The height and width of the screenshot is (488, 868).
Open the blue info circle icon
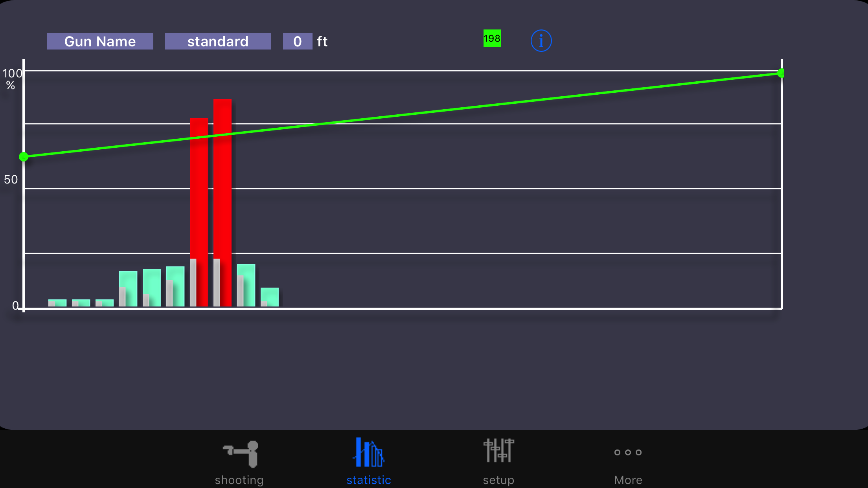541,41
